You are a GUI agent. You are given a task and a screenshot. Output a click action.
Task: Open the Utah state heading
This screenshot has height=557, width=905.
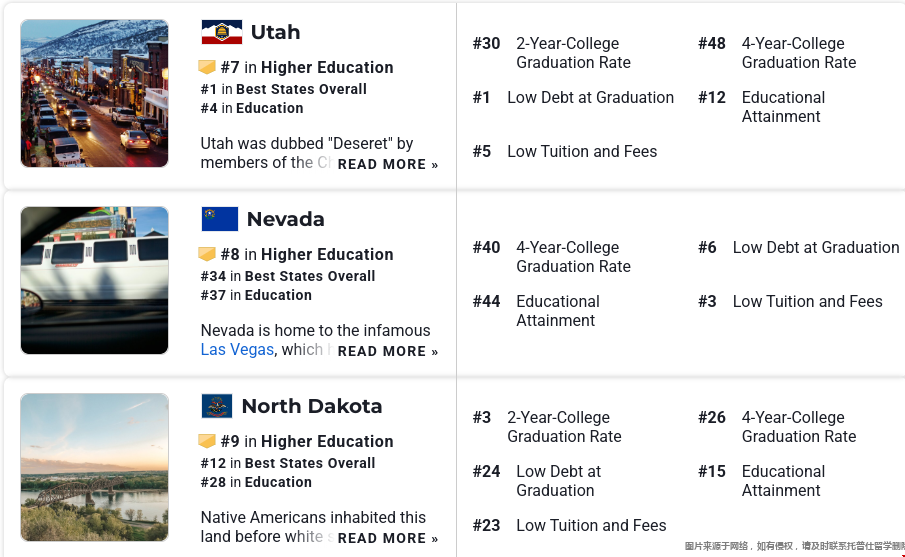[275, 32]
